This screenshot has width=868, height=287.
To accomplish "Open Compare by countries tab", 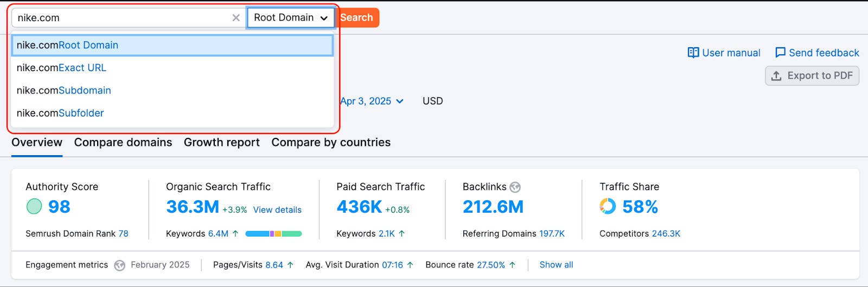I will 331,142.
